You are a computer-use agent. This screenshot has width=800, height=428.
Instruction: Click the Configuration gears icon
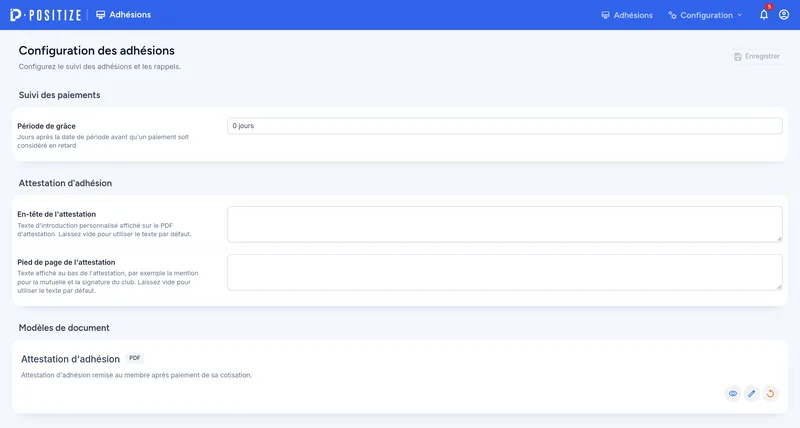pos(672,15)
